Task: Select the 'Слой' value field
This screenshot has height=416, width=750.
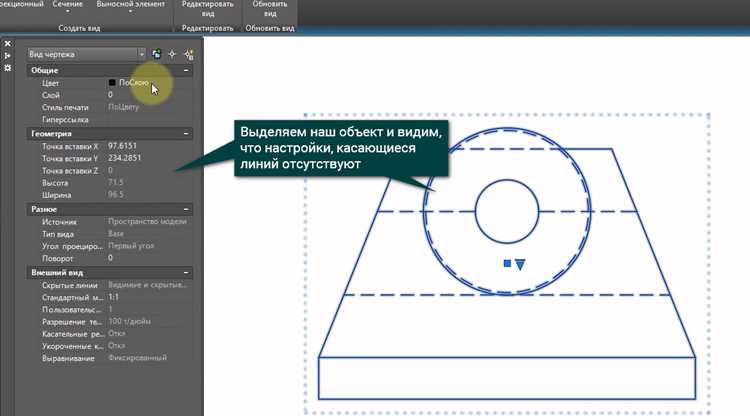Action: [150, 95]
